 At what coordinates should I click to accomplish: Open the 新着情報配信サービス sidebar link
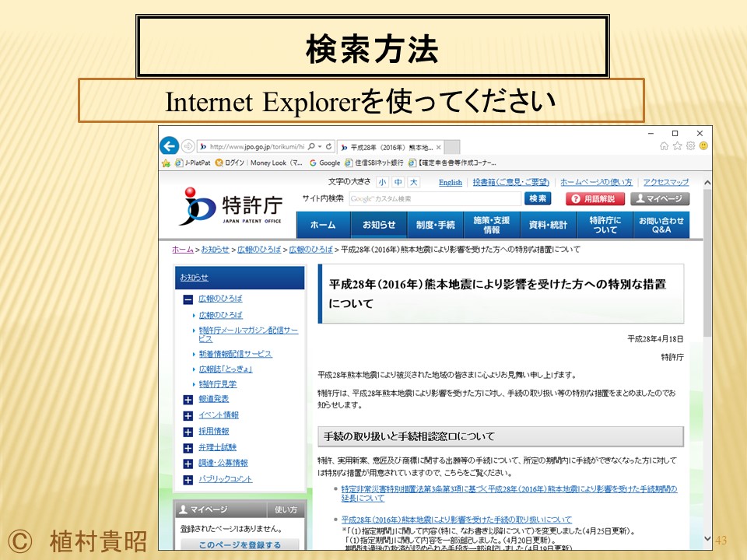[x=235, y=354]
